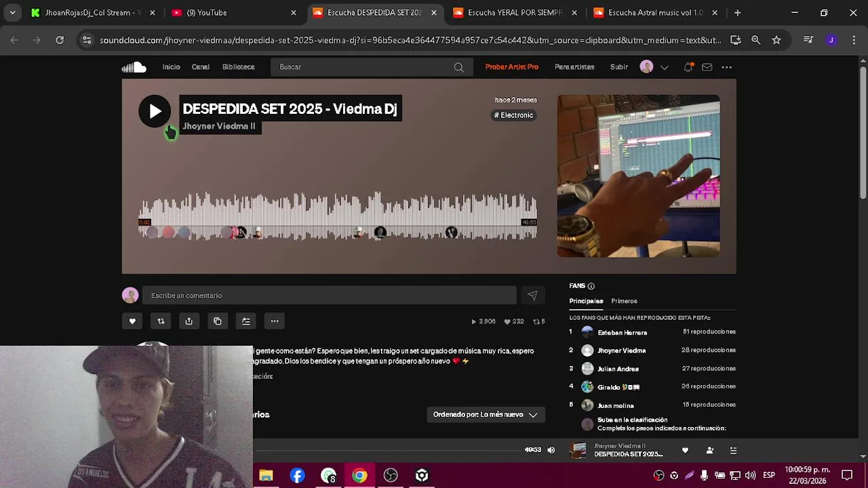Screen dimensions: 868x488
Task: Open a new browser tab
Action: pyautogui.click(x=737, y=13)
